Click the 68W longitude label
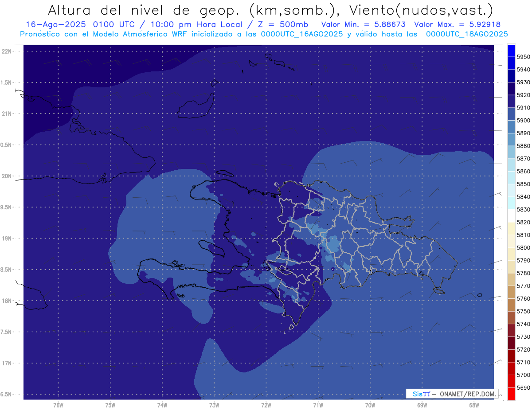 pos(474,405)
